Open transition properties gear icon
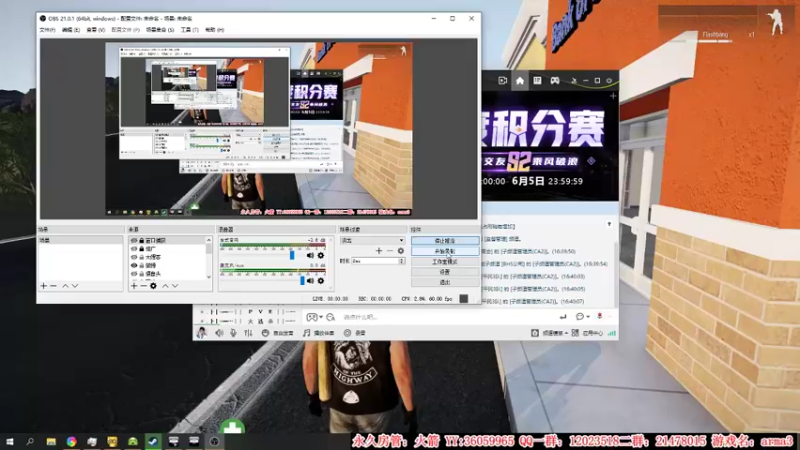This screenshot has height=450, width=800. click(401, 251)
